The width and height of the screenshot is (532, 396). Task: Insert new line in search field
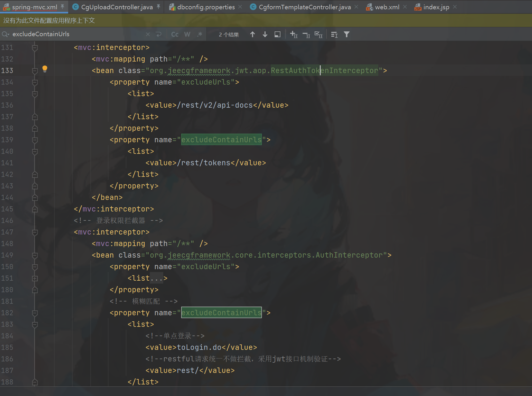(158, 34)
